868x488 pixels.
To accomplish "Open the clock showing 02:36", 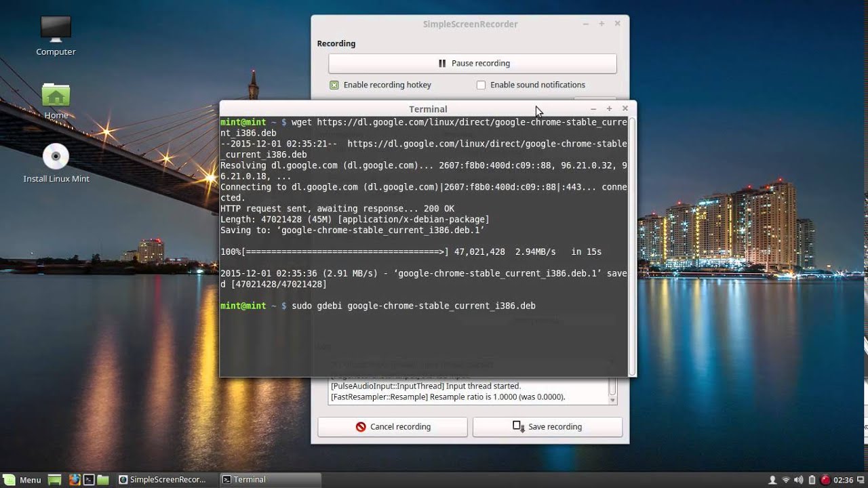I will point(844,480).
